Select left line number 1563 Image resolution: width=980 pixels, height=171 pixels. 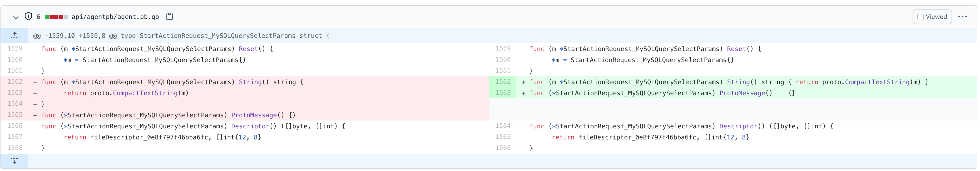(15, 93)
